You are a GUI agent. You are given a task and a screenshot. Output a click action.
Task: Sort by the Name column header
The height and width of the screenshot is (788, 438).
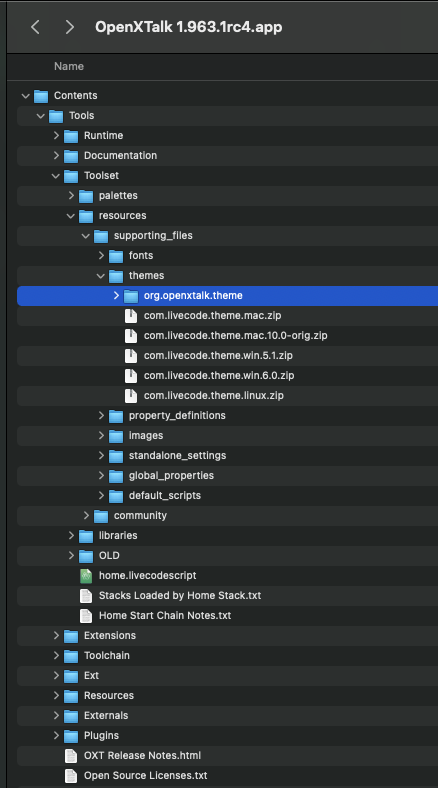(69, 66)
